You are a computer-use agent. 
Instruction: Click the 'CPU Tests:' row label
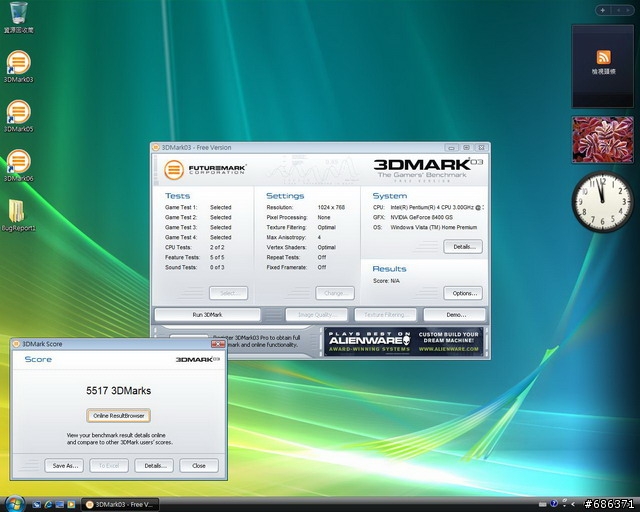coord(178,247)
